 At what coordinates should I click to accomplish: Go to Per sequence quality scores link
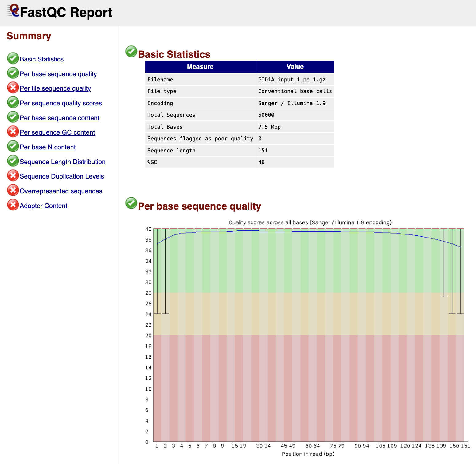[61, 103]
